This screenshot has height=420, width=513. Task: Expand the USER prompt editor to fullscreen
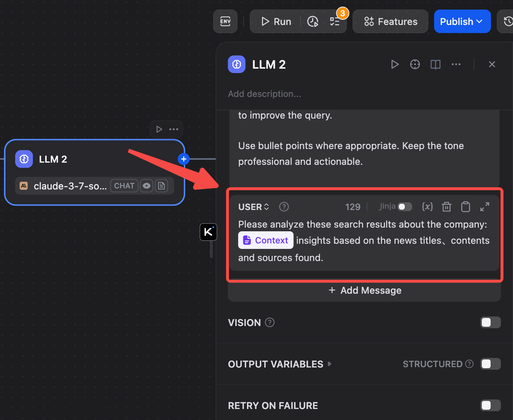pos(485,207)
